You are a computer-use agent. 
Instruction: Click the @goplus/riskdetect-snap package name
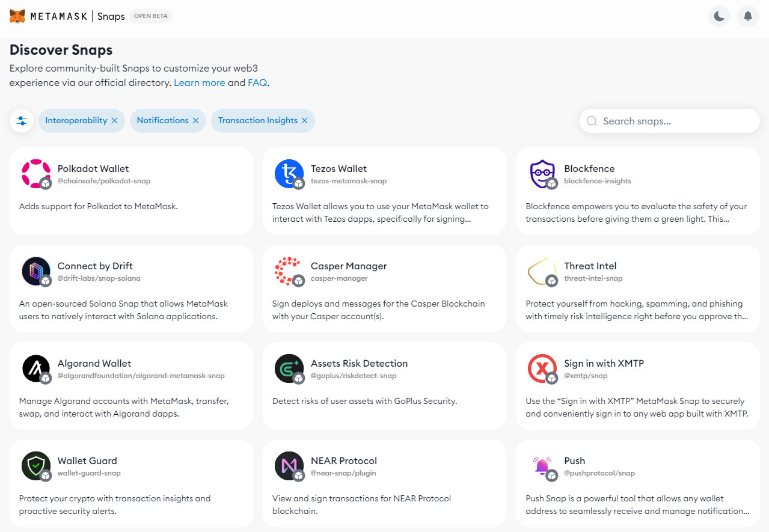354,376
